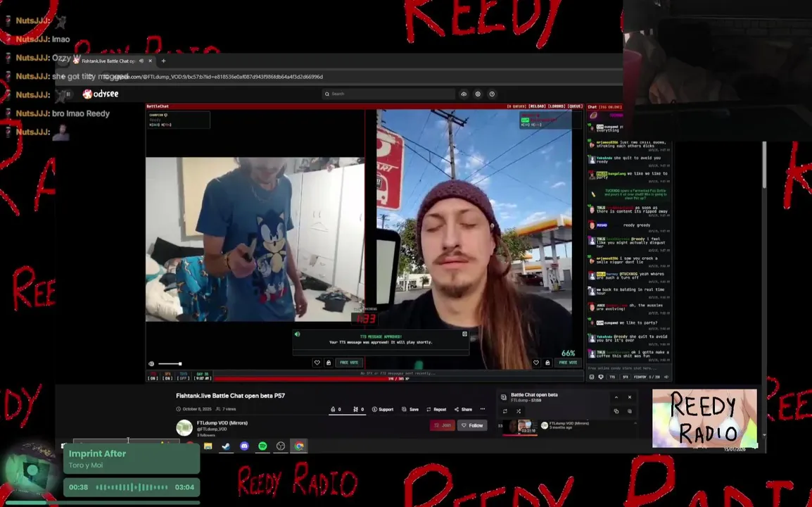Click FREE VOTE under right contestant
The image size is (812, 507).
point(568,363)
